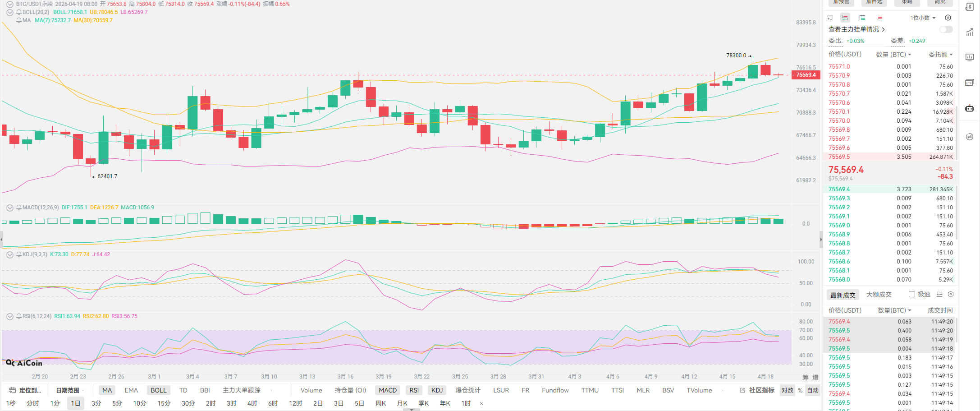Select the 4时 timeframe
980x411 pixels.
point(252,403)
